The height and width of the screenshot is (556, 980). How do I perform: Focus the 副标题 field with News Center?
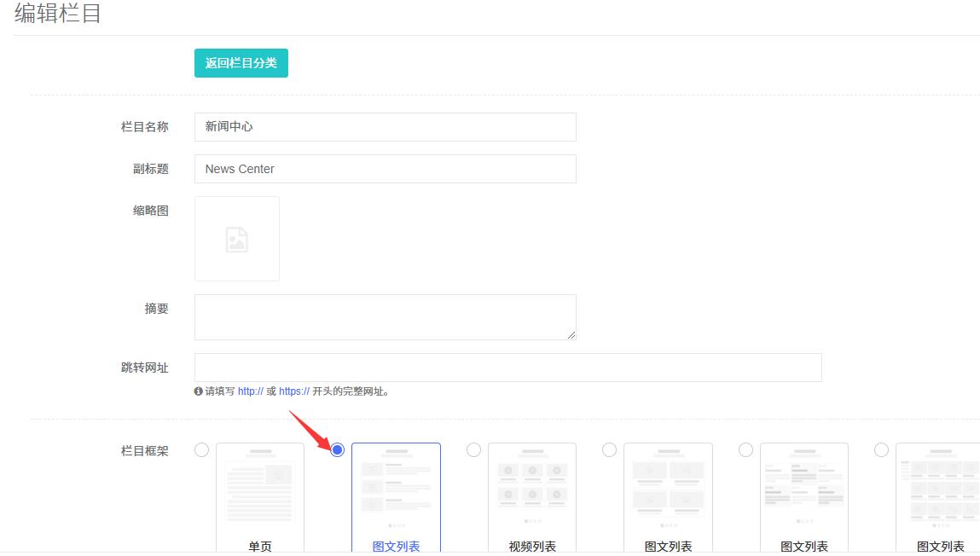click(x=385, y=169)
